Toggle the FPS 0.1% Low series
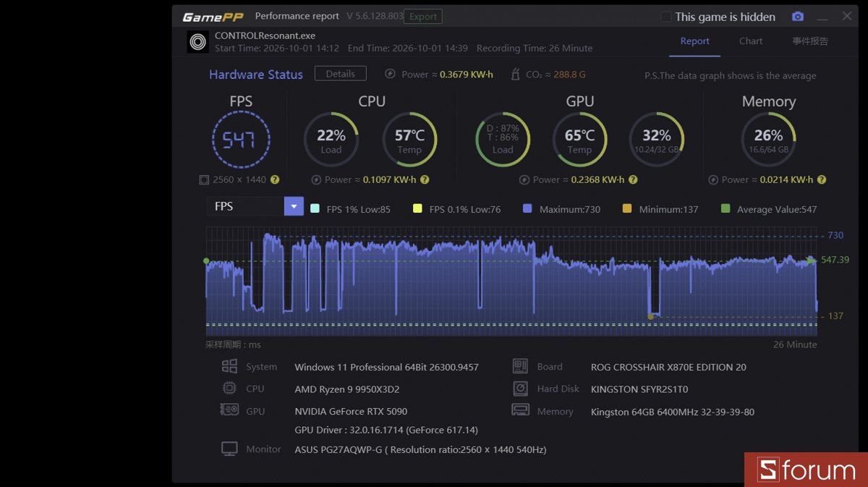 (x=417, y=208)
